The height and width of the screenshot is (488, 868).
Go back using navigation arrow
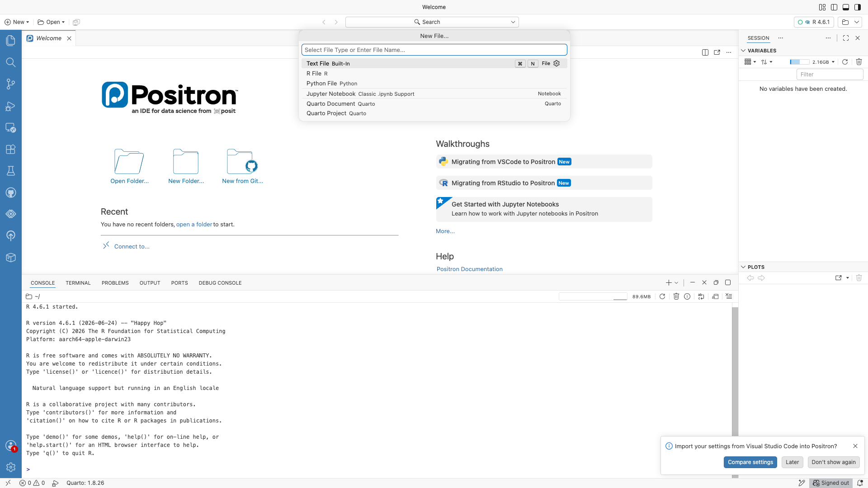point(324,22)
